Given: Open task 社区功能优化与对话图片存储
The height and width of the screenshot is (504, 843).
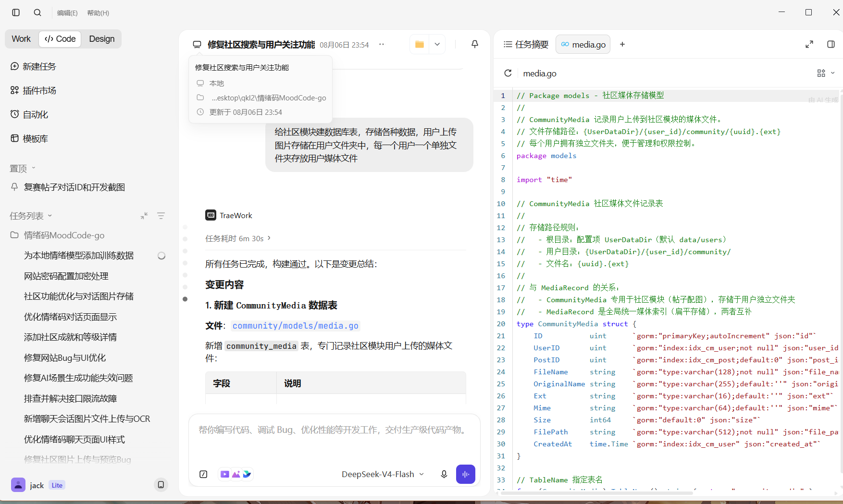Looking at the screenshot, I should [79, 296].
